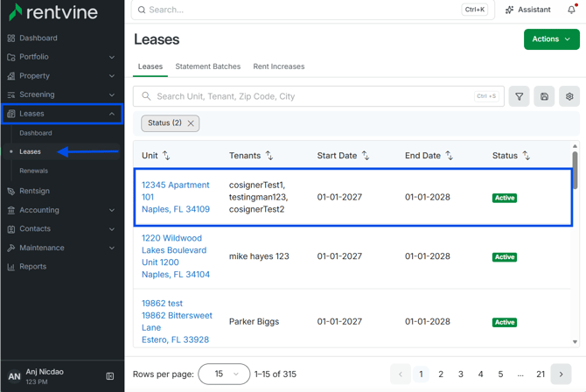Open the Reports menu item
586x392 pixels.
click(x=33, y=267)
